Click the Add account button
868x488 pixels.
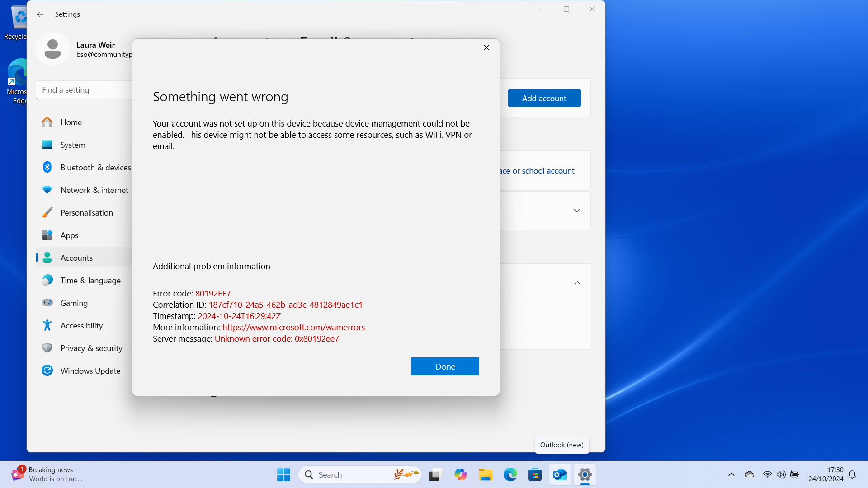click(x=544, y=98)
